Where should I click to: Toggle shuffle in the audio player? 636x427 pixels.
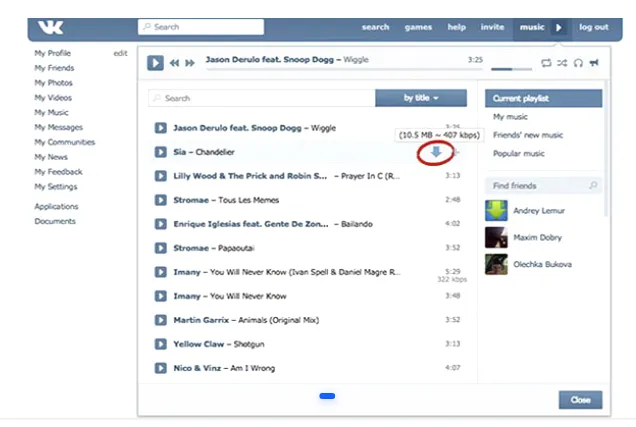pos(562,63)
